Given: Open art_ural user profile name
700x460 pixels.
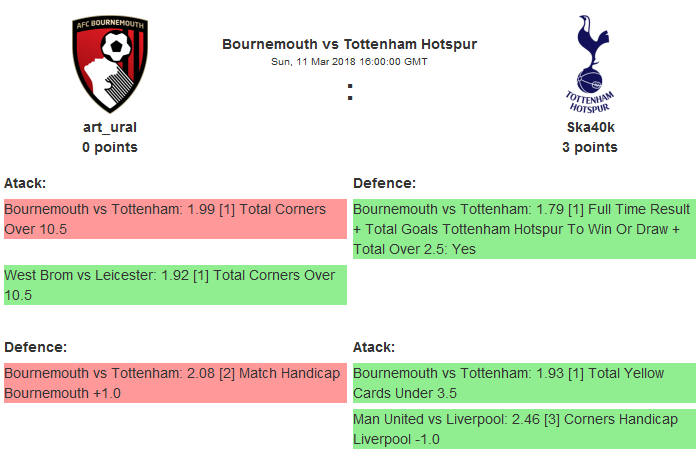Looking at the screenshot, I should click(x=109, y=128).
